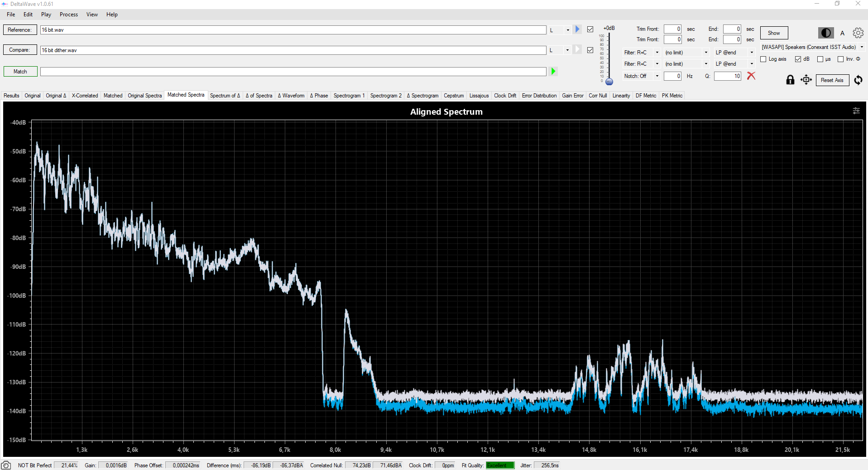This screenshot has height=470, width=868.
Task: Enable the Inv. Φ checkbox
Action: (841, 59)
